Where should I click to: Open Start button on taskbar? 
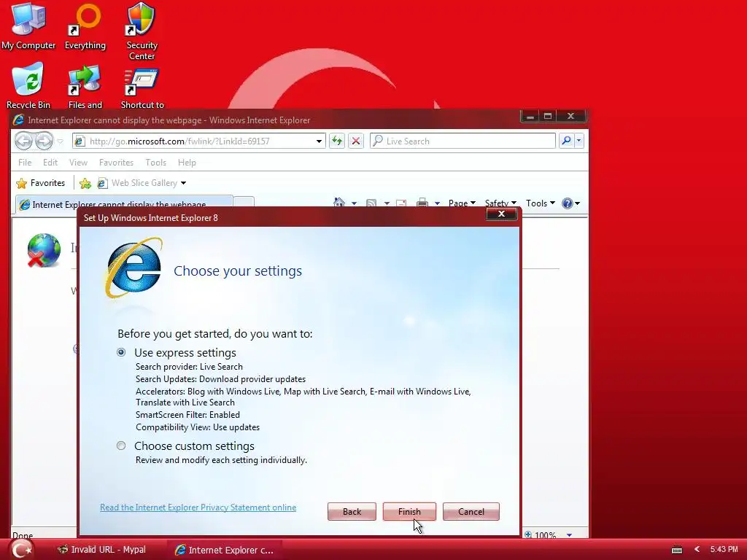coord(21,550)
